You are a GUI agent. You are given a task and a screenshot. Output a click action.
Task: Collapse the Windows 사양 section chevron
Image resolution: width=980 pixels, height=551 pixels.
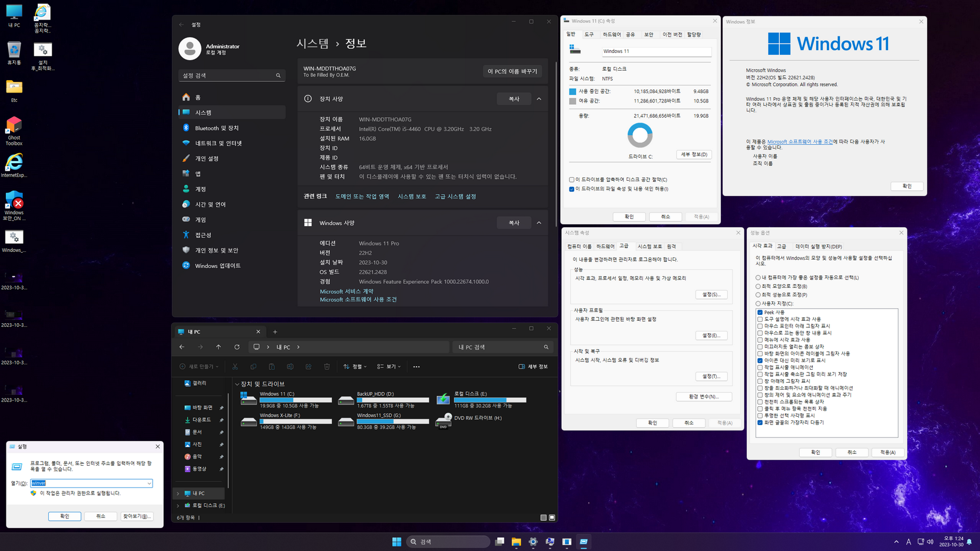click(x=539, y=223)
